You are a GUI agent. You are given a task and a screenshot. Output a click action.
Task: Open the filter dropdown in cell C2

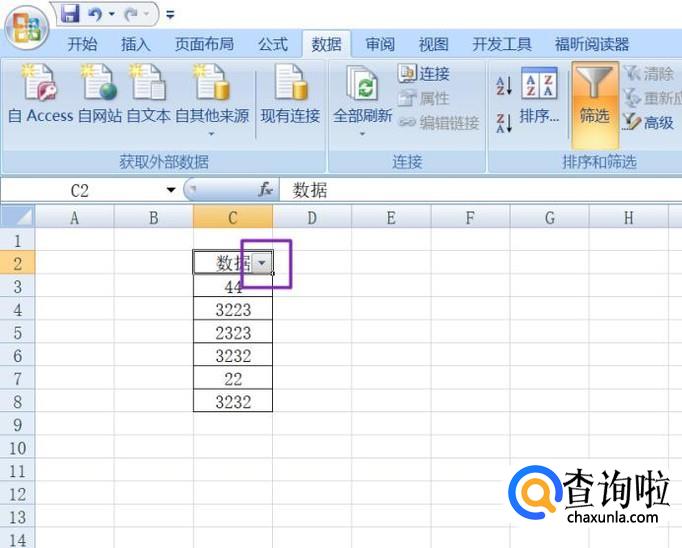[x=262, y=263]
